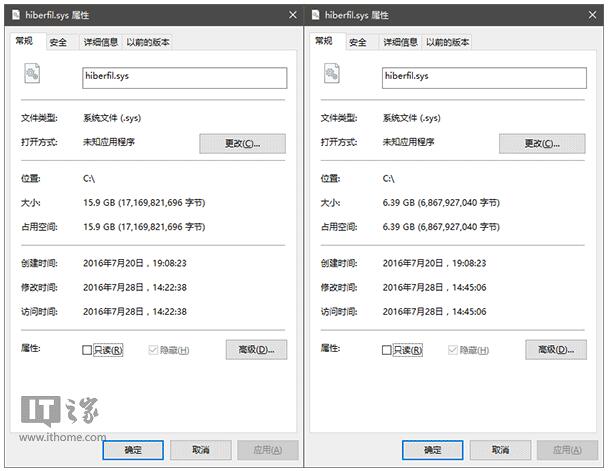Select 常规 tab in right window
Viewport: 608px width, 471px height.
(326, 41)
